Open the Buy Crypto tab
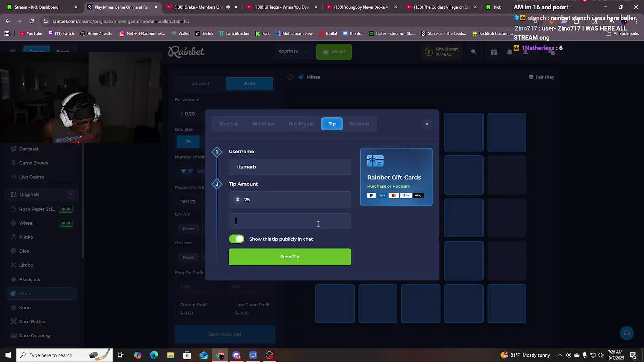This screenshot has width=644, height=362. tap(301, 124)
